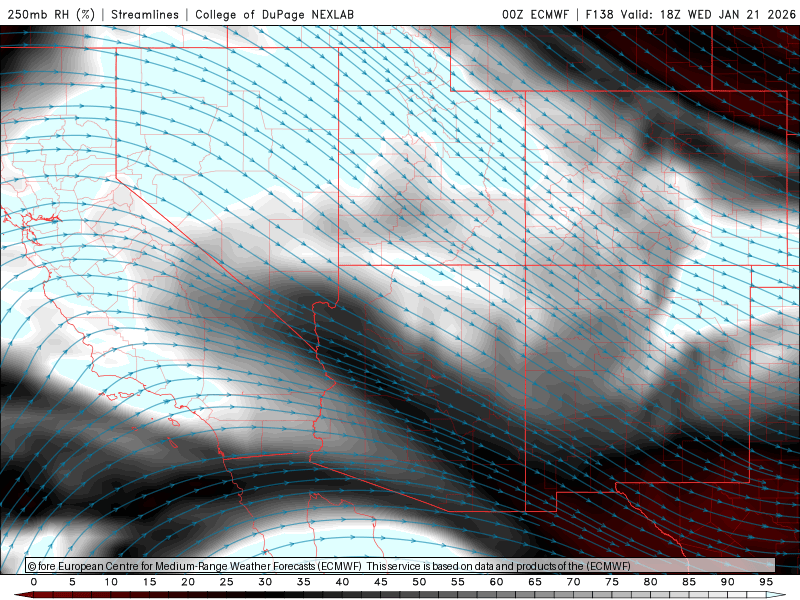Viewport: 800px width, 600px height.
Task: Click the '45' value on color scale
Action: [381, 582]
